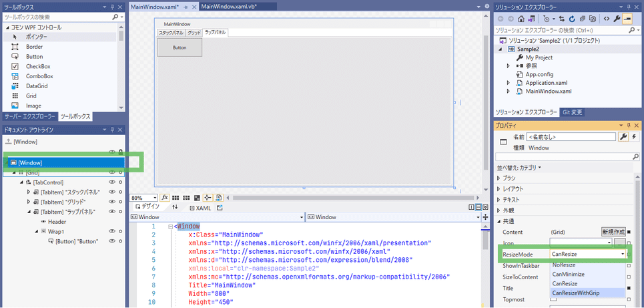The image size is (644, 308).
Task: Toggle Snap to Snaplines crosshair icon
Action: (208, 198)
